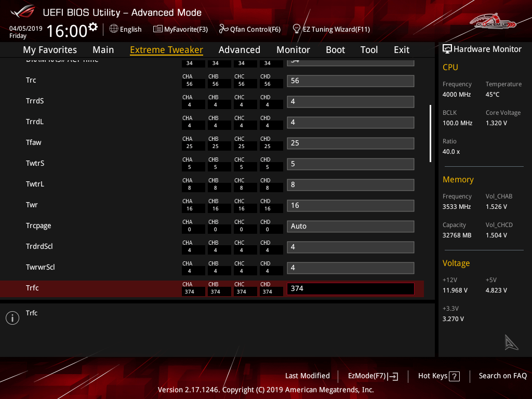
Task: Click the Twr input field showing 16
Action: pyautogui.click(x=350, y=206)
